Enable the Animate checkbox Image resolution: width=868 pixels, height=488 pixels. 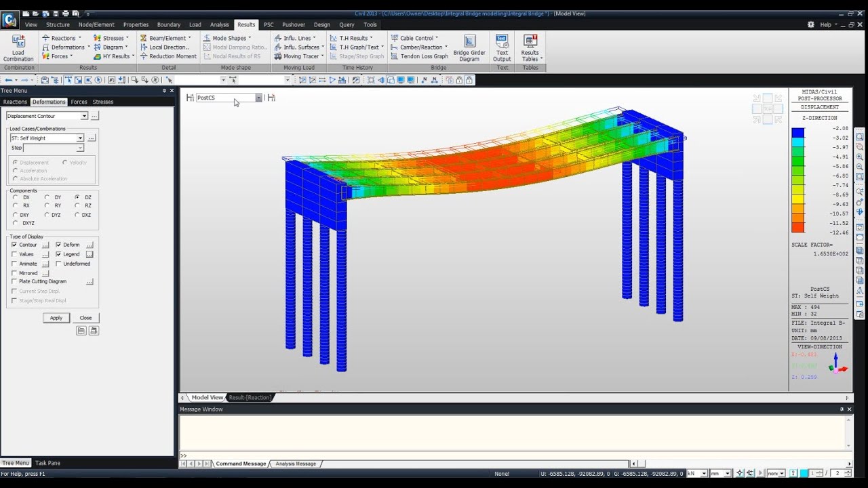coord(14,264)
